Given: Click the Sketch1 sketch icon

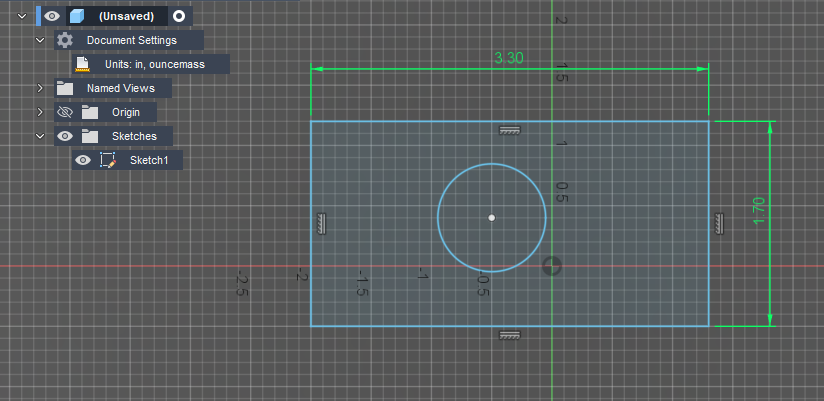Looking at the screenshot, I should coord(109,160).
